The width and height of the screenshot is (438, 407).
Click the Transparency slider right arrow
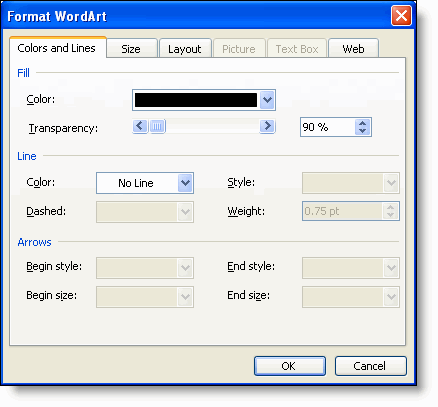(x=267, y=126)
